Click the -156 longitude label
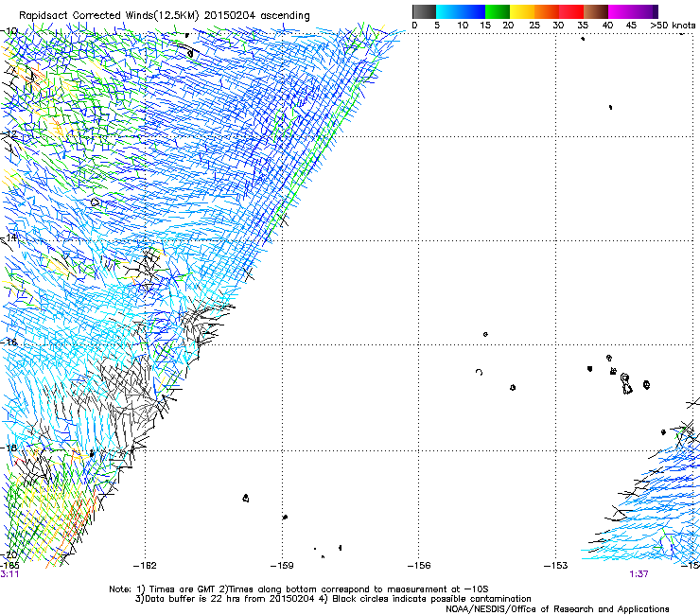The image size is (700, 615). click(x=419, y=566)
